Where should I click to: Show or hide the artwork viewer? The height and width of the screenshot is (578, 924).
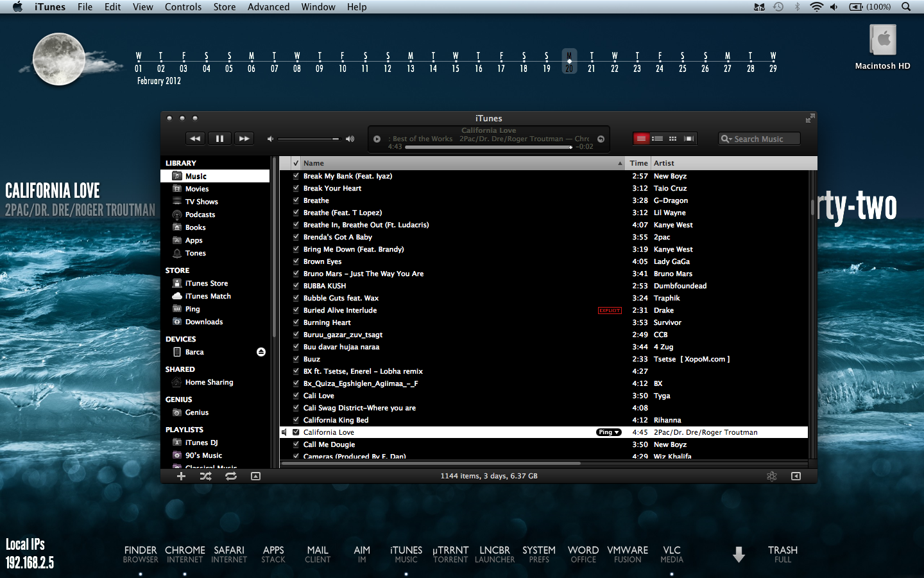pyautogui.click(x=255, y=476)
